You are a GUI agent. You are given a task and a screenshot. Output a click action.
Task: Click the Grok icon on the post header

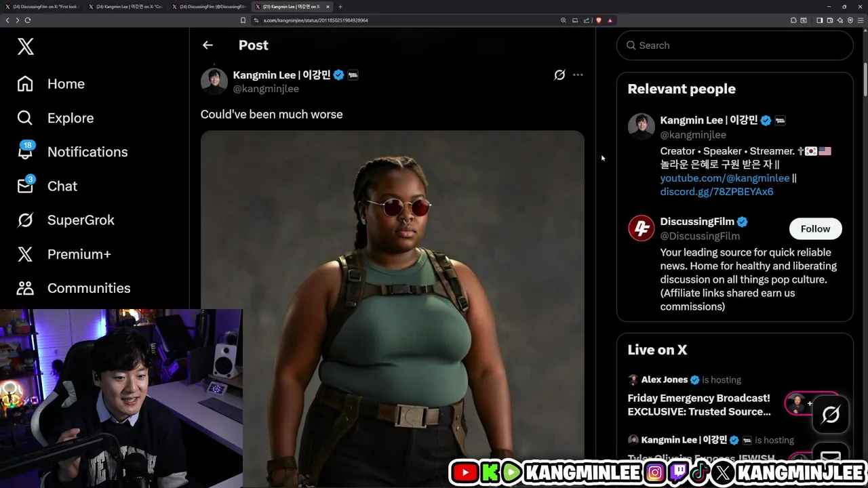559,75
